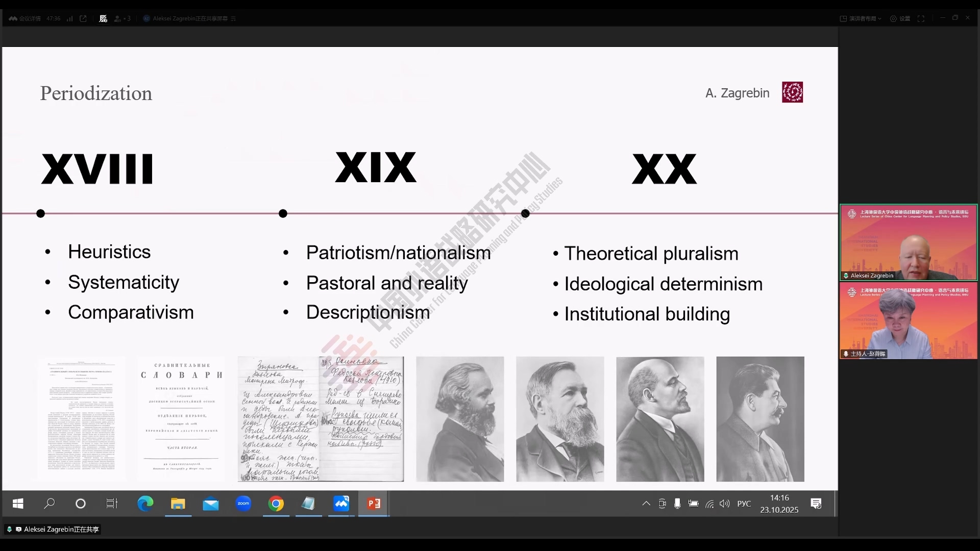The image size is (980, 551).
Task: Click the pop-out window icon in top bar
Action: tap(83, 18)
